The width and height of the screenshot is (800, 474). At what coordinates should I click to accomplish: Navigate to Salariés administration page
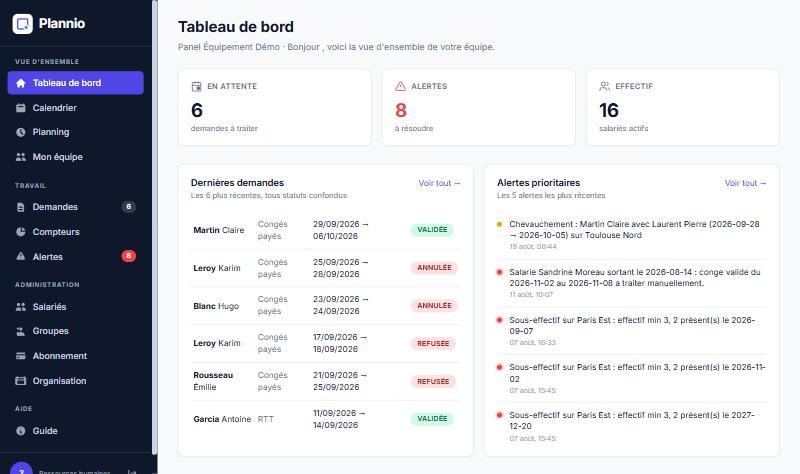(76, 307)
